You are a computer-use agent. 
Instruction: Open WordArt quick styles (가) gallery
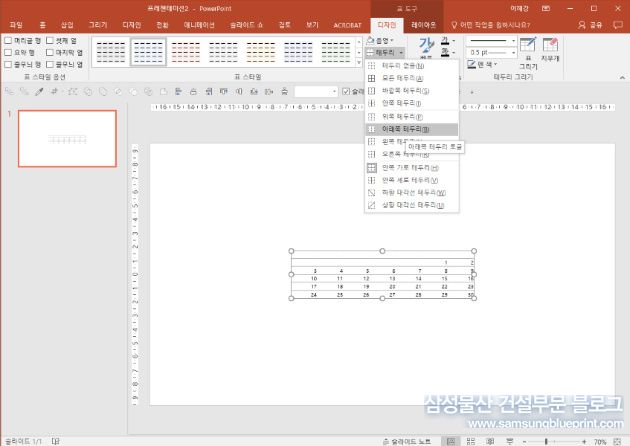pos(426,46)
